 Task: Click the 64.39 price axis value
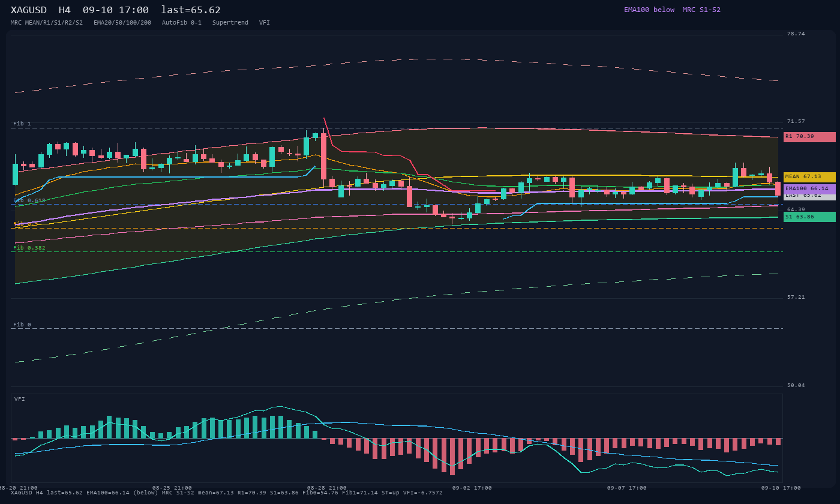tap(796, 209)
